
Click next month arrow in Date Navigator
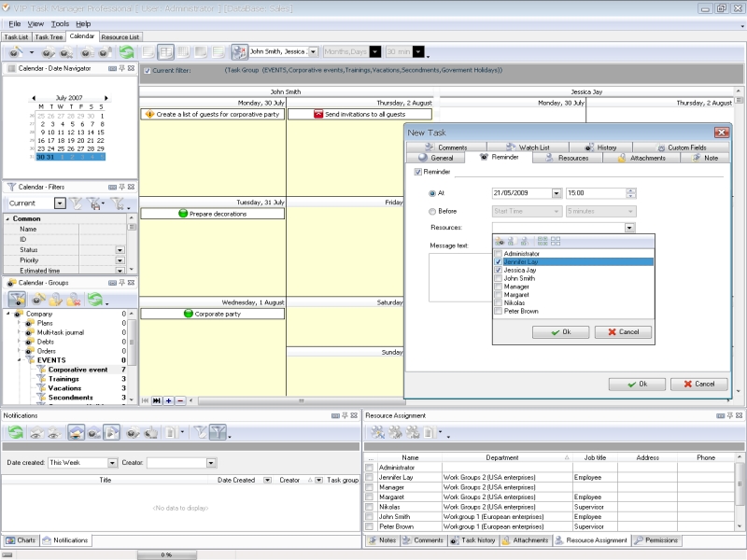(106, 98)
